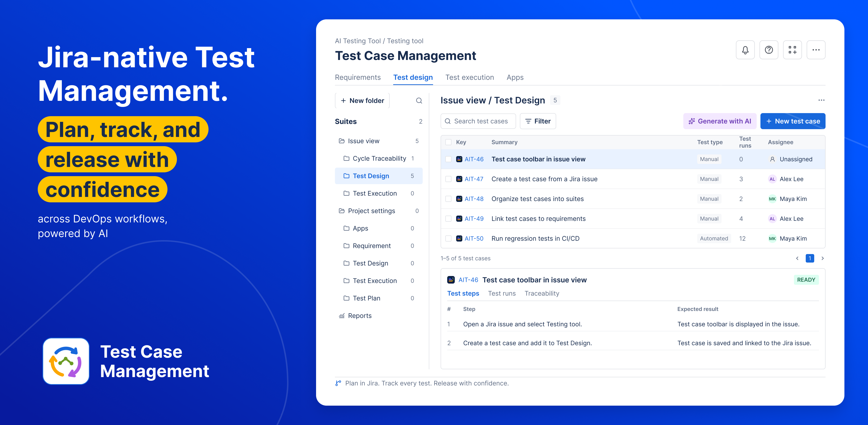The height and width of the screenshot is (425, 868).
Task: Open the notifications bell icon
Action: [x=745, y=50]
